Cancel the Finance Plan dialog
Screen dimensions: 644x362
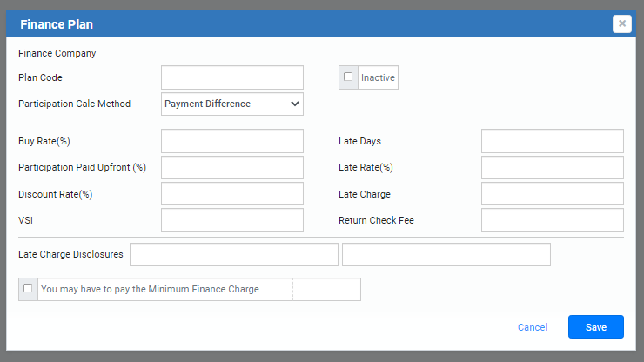click(533, 327)
